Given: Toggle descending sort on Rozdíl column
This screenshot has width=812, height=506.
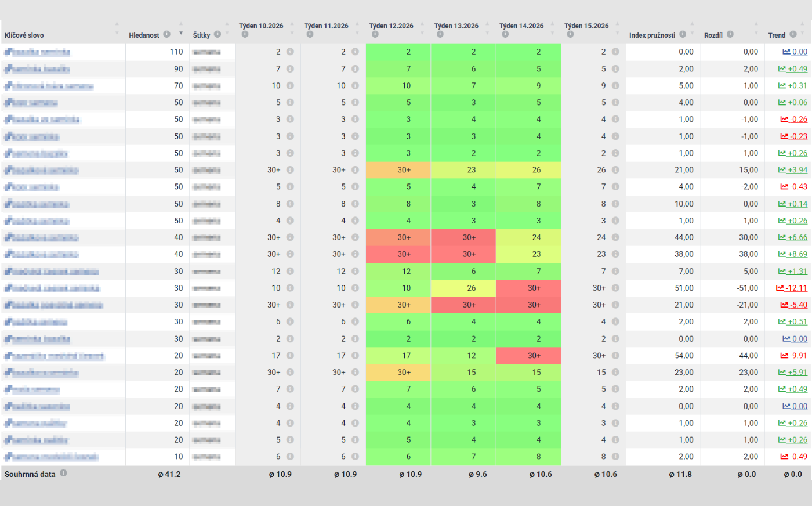Looking at the screenshot, I should [x=756, y=34].
